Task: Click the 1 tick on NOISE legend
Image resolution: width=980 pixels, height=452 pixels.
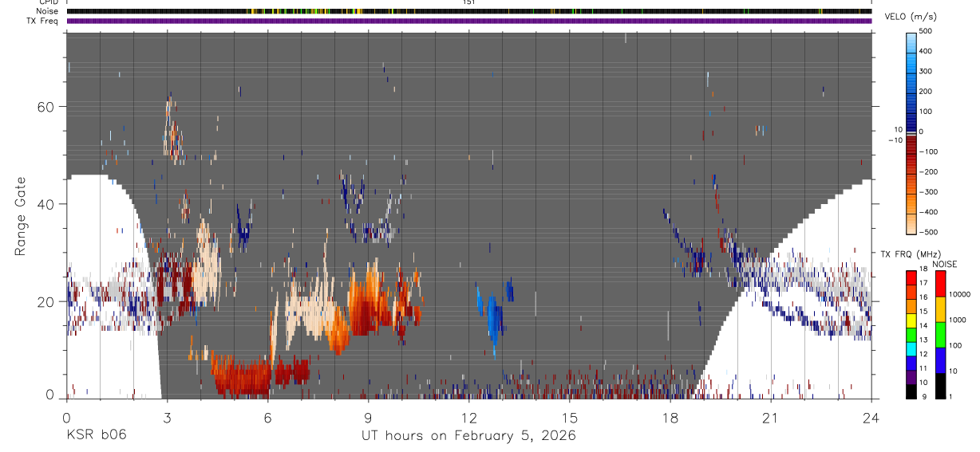Action: pyautogui.click(x=950, y=396)
